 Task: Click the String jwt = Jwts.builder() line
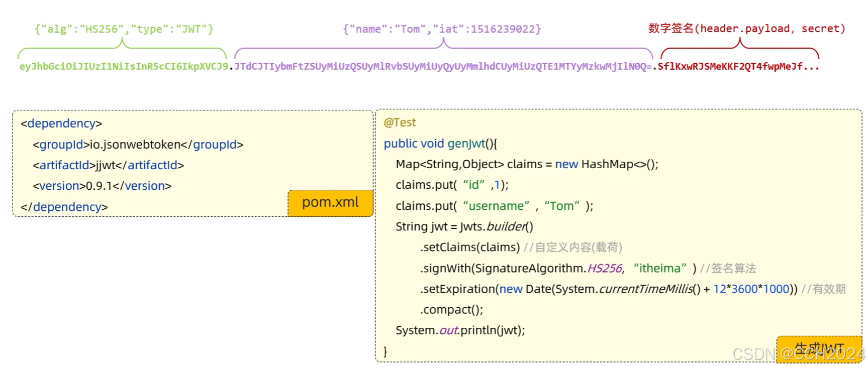(464, 226)
